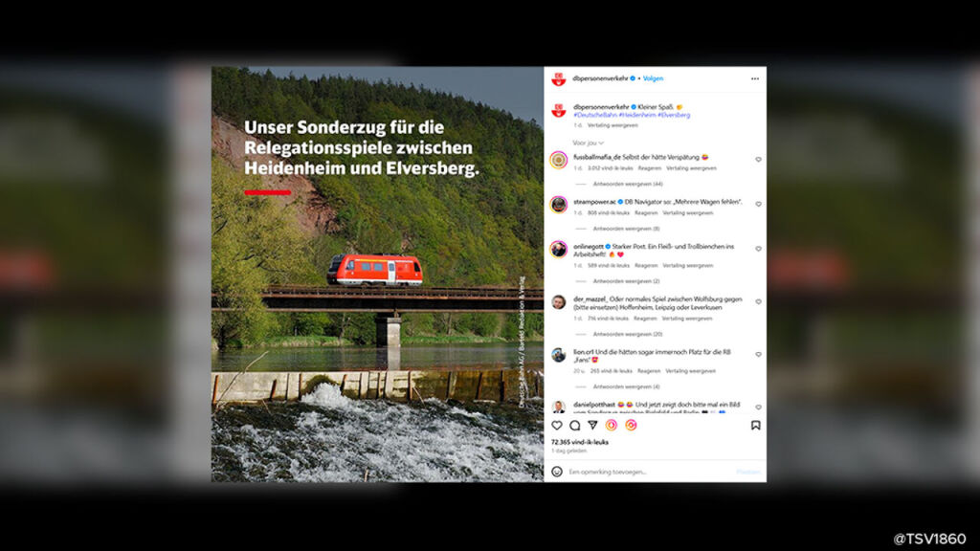Expand the 'Voor jou' comment sort dropdown
Screen dimensions: 980x551
[x=589, y=143]
